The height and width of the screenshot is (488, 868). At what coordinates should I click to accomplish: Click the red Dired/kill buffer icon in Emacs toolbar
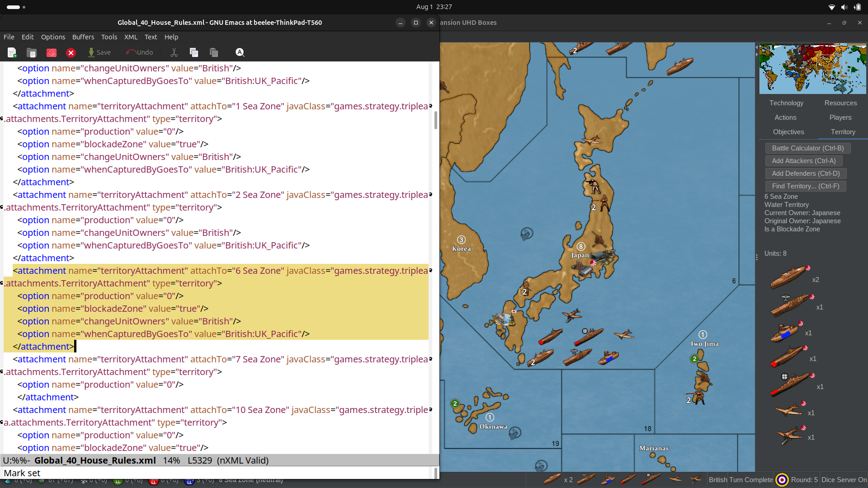[52, 52]
